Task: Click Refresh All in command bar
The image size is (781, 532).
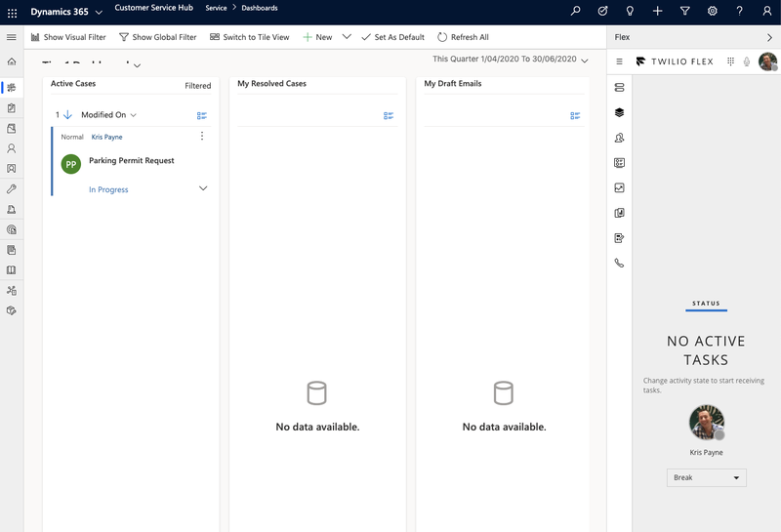Action: tap(463, 37)
